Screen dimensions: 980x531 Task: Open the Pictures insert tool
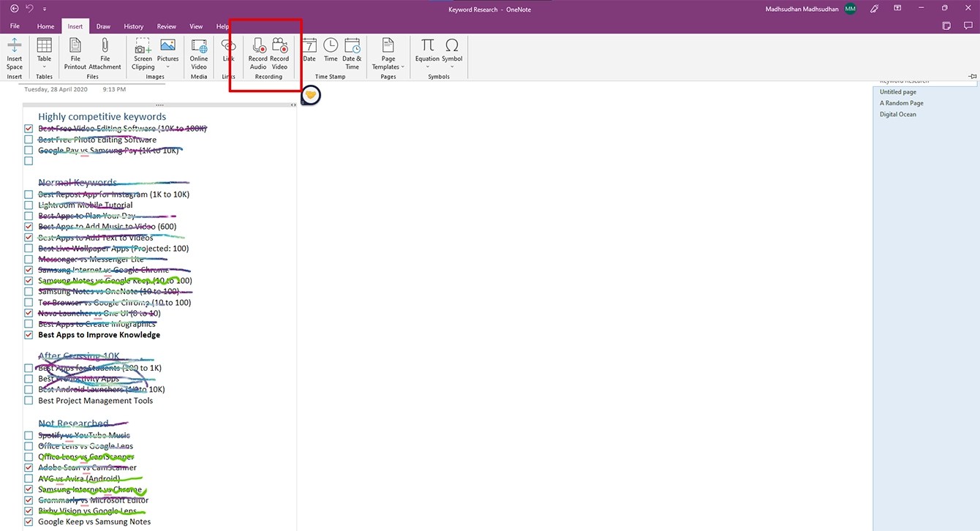point(167,53)
